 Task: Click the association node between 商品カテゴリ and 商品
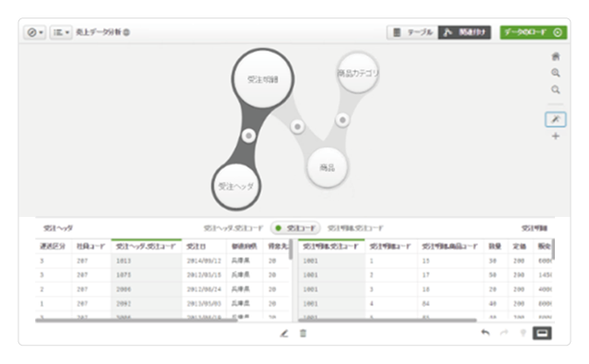tap(342, 120)
